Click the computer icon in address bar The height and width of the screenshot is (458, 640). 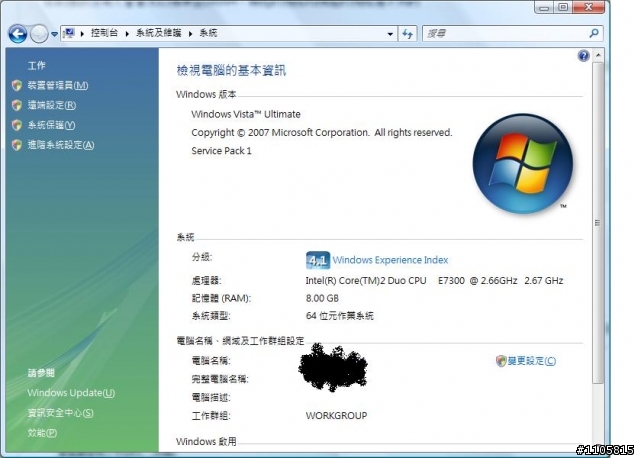pos(69,33)
